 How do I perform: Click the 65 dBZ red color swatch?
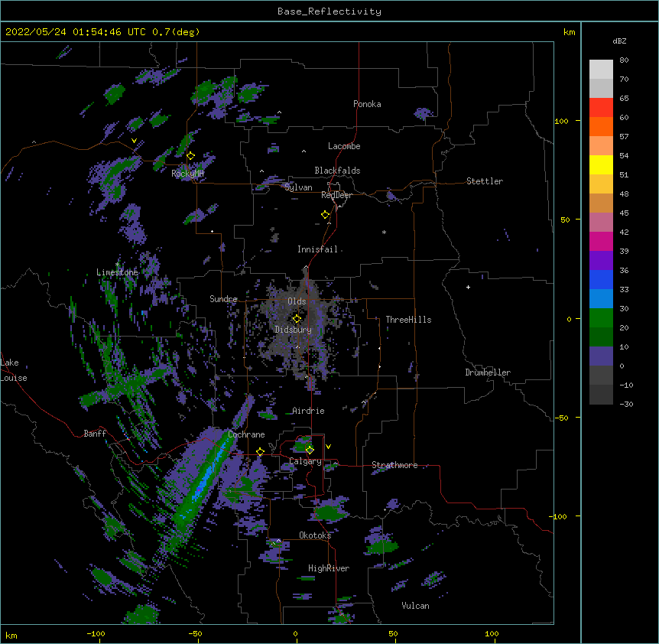click(601, 108)
